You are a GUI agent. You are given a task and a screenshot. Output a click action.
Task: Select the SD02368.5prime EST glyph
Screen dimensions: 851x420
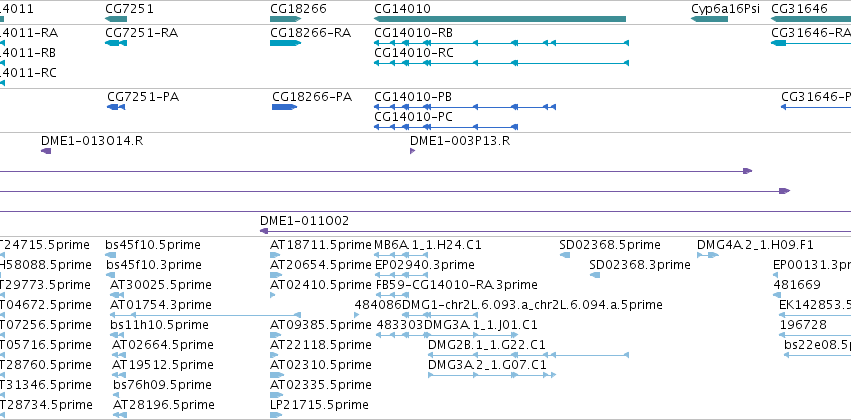[x=564, y=255]
